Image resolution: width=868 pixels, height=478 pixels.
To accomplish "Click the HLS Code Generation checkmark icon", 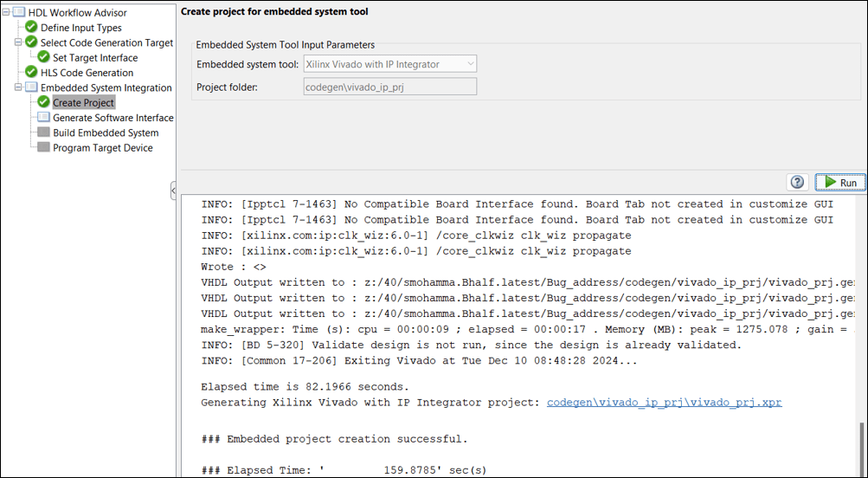I will [x=32, y=73].
